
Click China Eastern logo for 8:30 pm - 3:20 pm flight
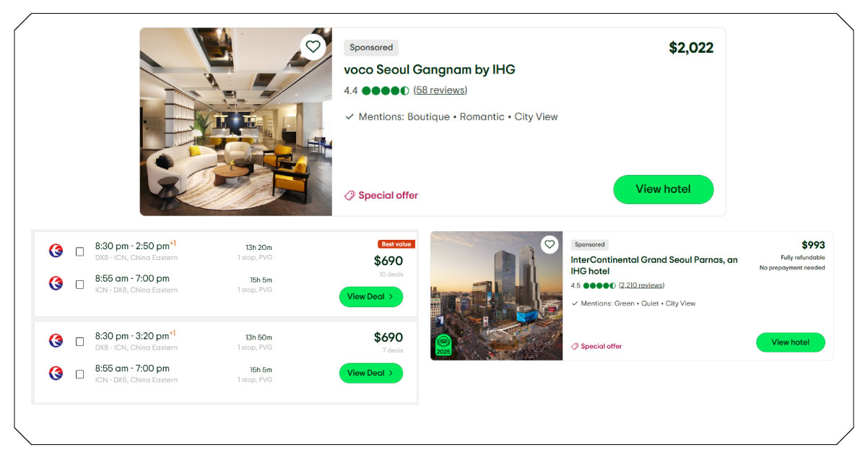pyautogui.click(x=56, y=340)
